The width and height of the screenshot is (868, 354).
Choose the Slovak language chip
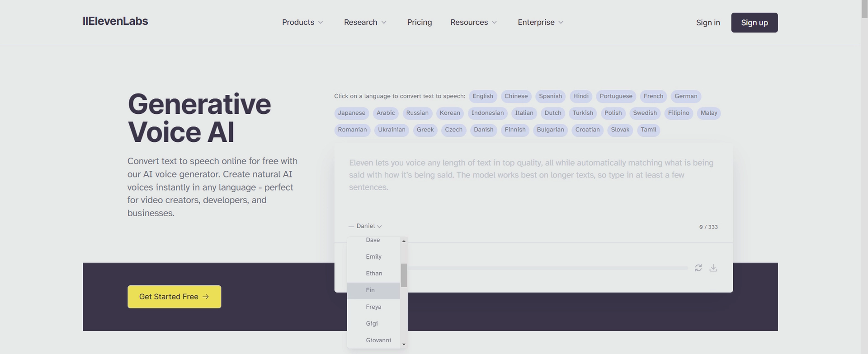[620, 130]
